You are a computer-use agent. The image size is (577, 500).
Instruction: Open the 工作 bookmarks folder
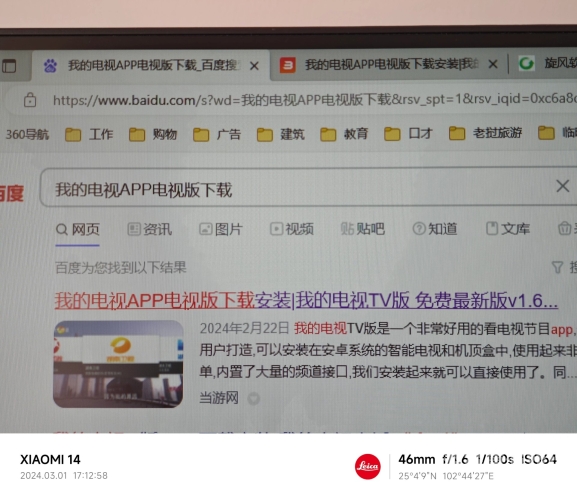click(89, 134)
